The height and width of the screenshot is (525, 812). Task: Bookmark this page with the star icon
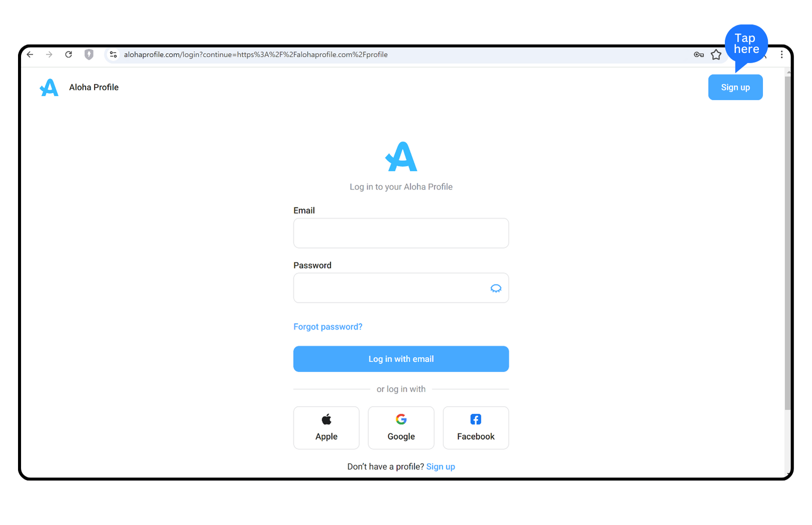coord(716,55)
